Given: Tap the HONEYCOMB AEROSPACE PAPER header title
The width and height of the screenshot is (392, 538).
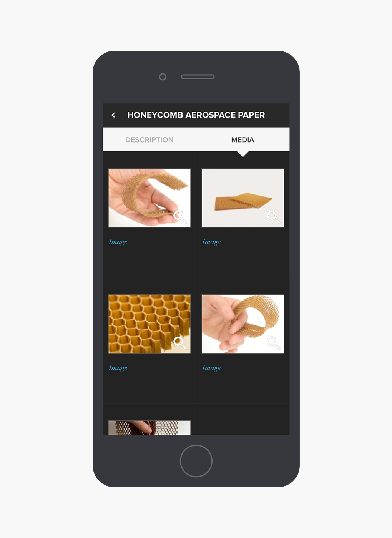Looking at the screenshot, I should tap(196, 115).
